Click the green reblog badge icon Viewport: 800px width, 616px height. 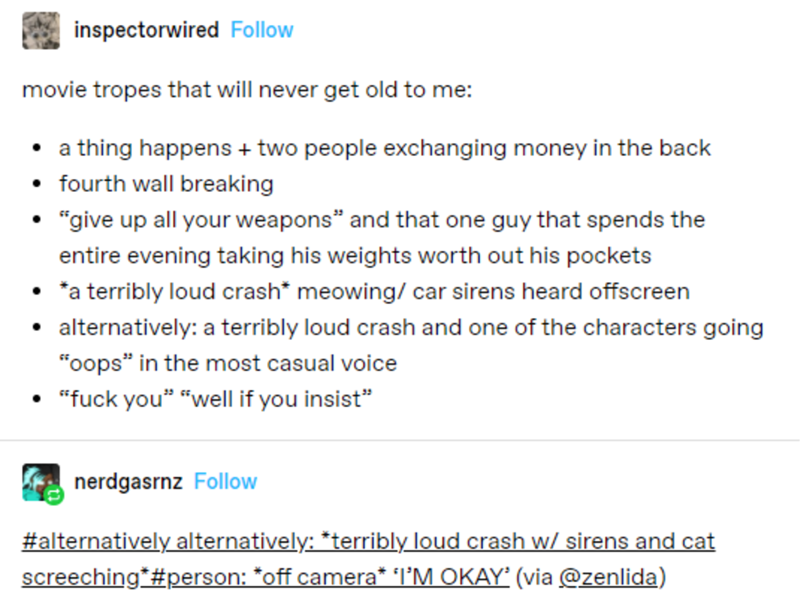[x=52, y=495]
